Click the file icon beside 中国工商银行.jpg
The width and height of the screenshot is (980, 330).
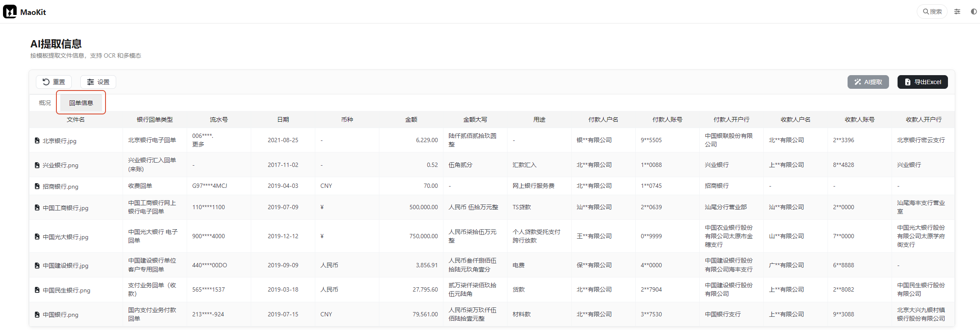pyautogui.click(x=37, y=208)
